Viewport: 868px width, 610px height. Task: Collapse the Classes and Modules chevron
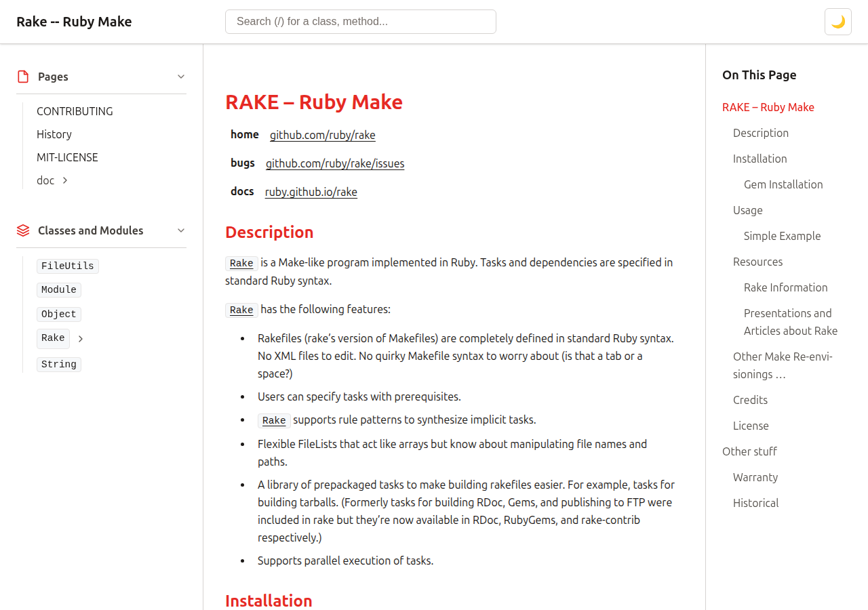click(181, 230)
